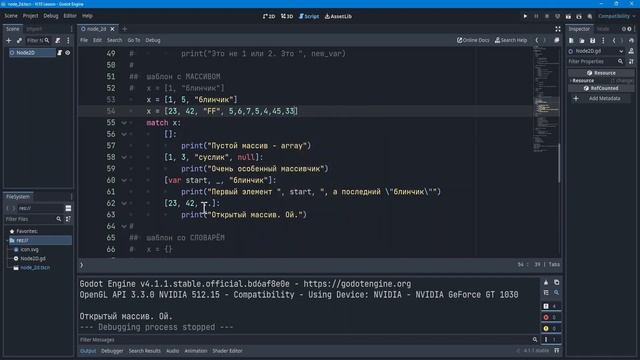The image size is (640, 360).
Task: Open the Editor menu
Action: coord(70,16)
